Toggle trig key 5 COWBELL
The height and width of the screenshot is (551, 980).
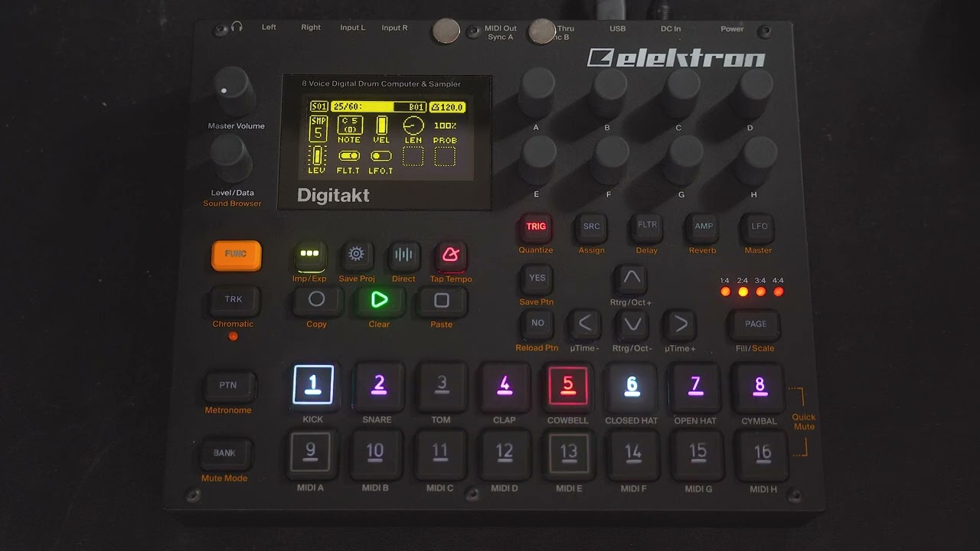[568, 385]
